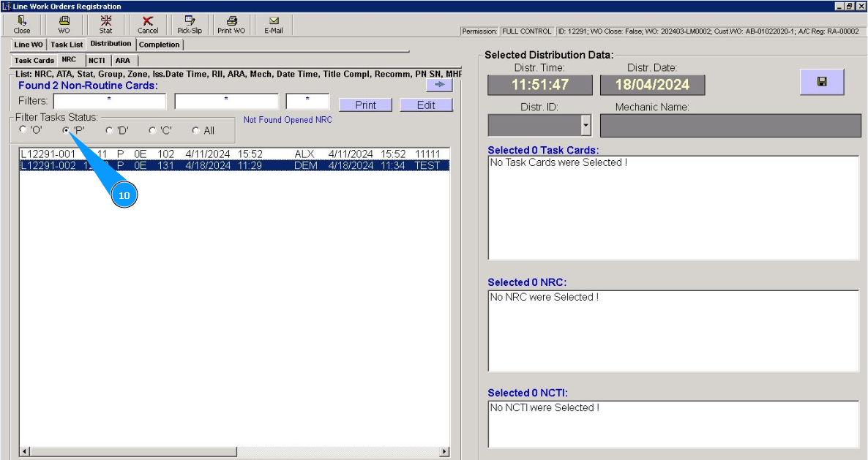The image size is (868, 460).
Task: Click the Print WO printer icon
Action: tap(231, 25)
